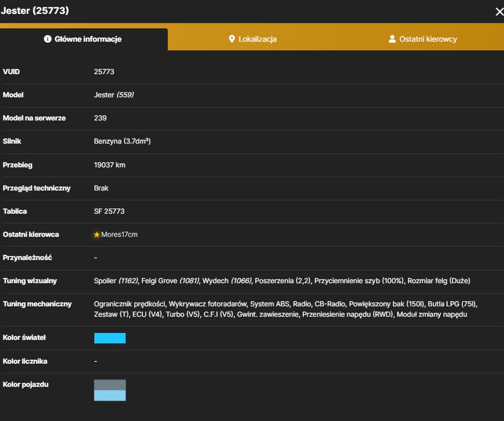Click the VUID value 25773
The width and height of the screenshot is (504, 421).
(x=104, y=72)
